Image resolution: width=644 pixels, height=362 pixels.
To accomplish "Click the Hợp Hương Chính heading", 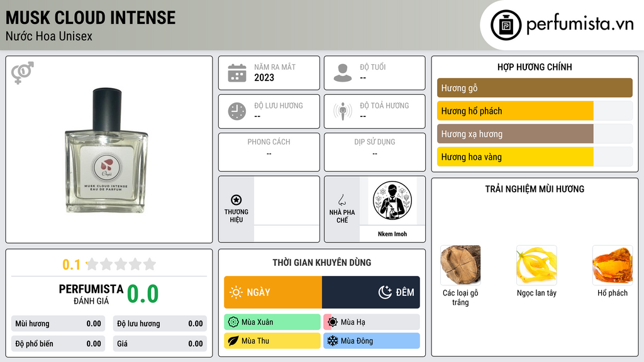I will [535, 67].
